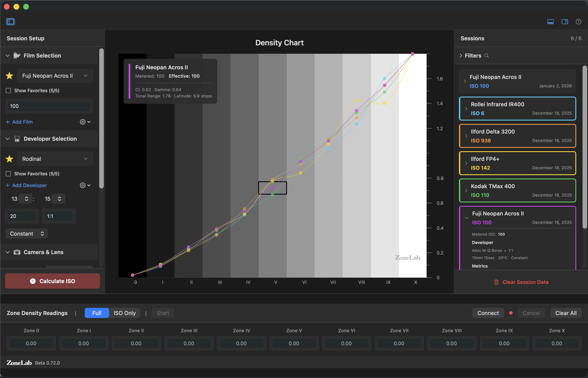Toggle the Session Setup sidebar panel
This screenshot has width=588, height=378.
[10, 22]
